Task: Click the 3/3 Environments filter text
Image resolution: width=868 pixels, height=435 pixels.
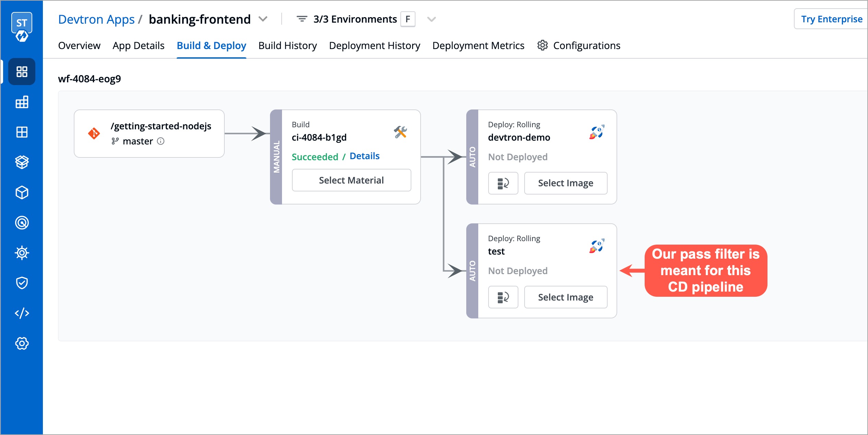Action: click(x=355, y=19)
